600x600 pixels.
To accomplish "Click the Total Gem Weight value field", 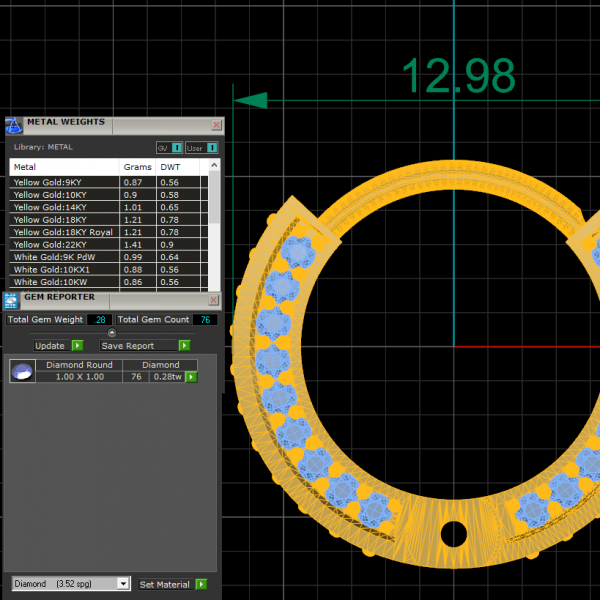I will (x=99, y=320).
